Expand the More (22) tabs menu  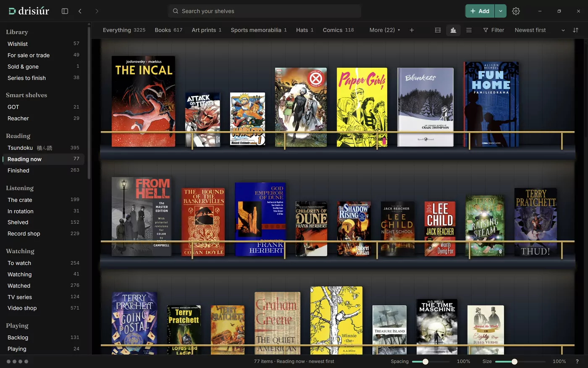pyautogui.click(x=385, y=30)
